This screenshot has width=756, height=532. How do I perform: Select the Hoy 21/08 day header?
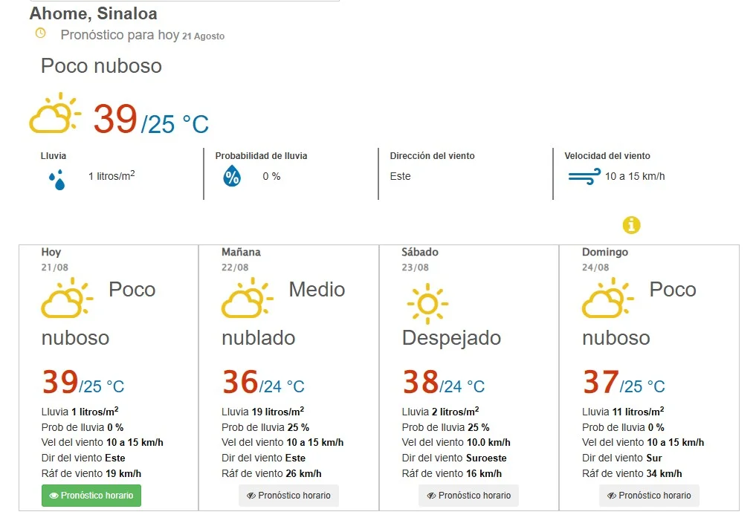[54, 259]
